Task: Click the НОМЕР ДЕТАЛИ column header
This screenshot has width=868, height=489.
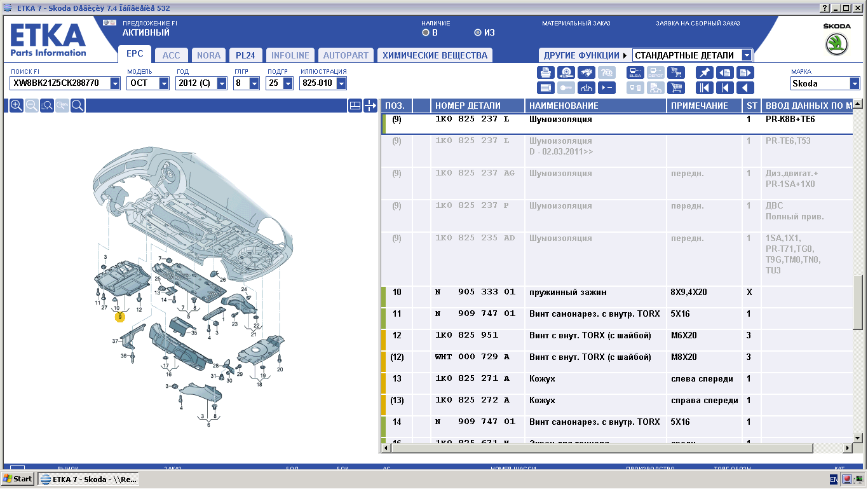Action: click(x=478, y=106)
